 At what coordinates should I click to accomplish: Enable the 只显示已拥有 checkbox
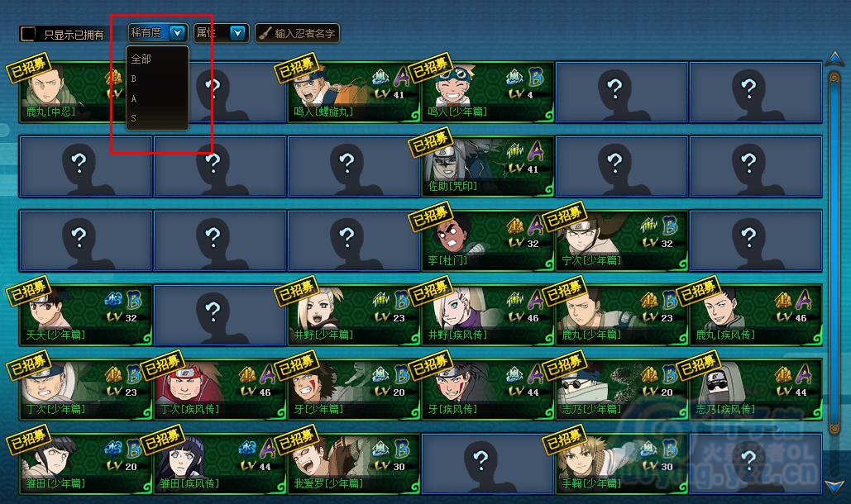pyautogui.click(x=27, y=34)
